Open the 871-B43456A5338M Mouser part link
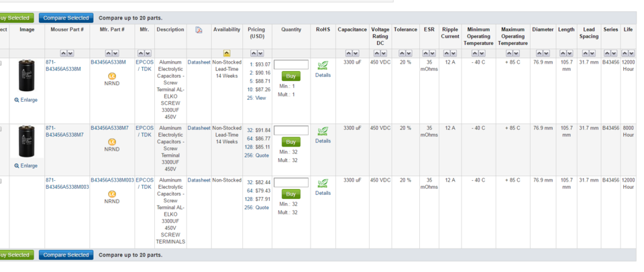 tap(63, 66)
